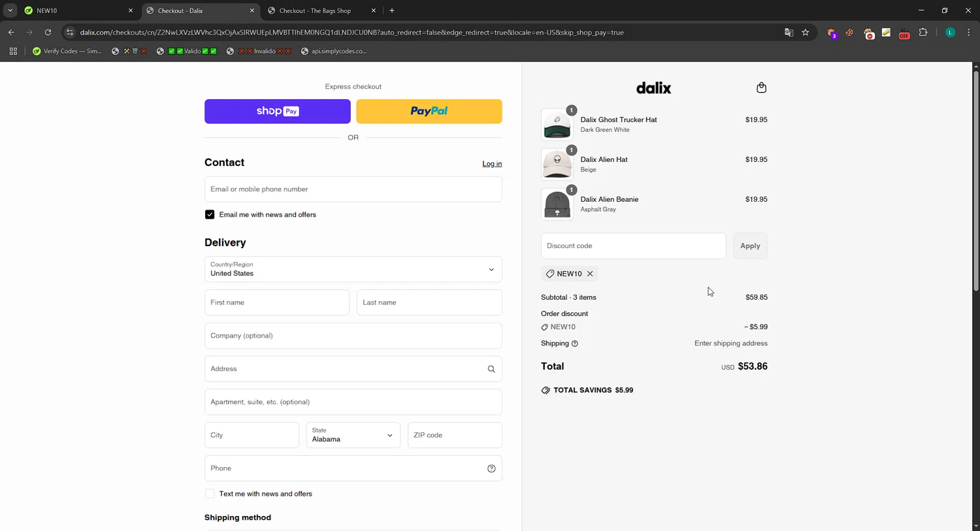Click the Phone input field
This screenshot has height=531, width=980.
pos(353,468)
